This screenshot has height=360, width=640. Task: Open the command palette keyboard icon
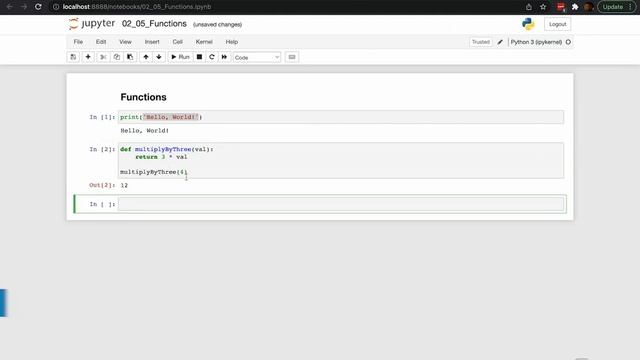[x=292, y=57]
